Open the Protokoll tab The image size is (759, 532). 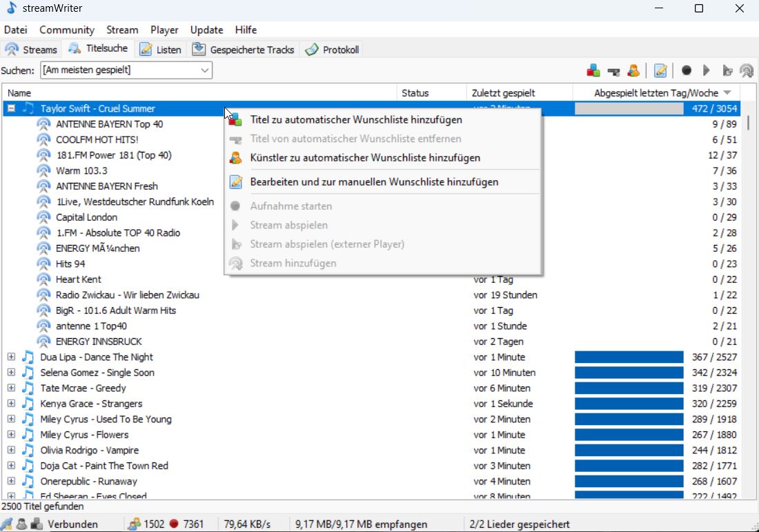(x=333, y=50)
